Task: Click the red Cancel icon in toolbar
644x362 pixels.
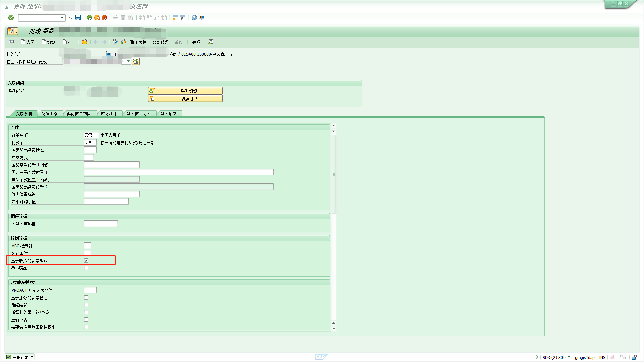Action: point(104,18)
